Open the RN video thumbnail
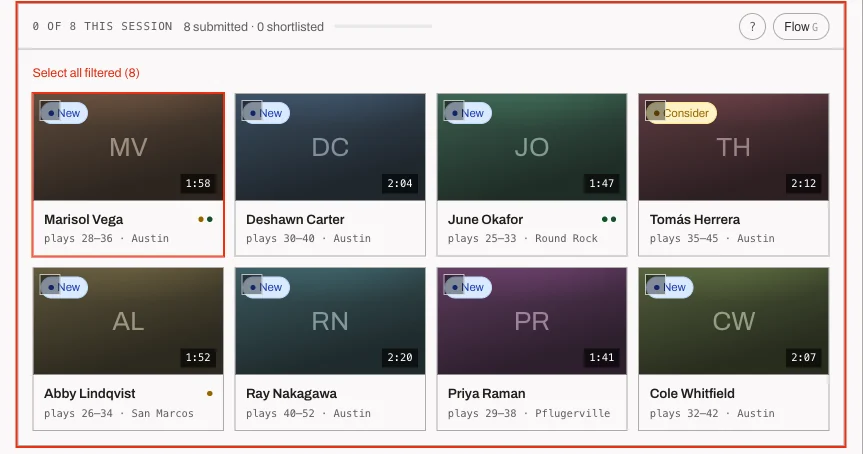Image resolution: width=863 pixels, height=454 pixels. [330, 321]
